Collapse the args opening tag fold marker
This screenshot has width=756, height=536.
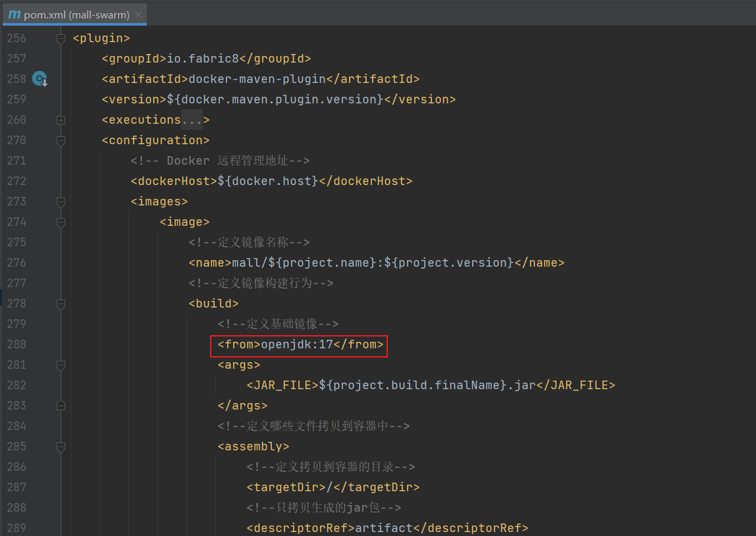pos(61,365)
